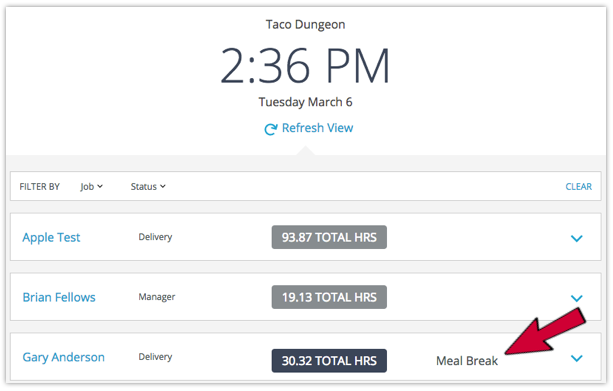Open the Job filter dropdown
613x391 pixels.
tap(91, 187)
